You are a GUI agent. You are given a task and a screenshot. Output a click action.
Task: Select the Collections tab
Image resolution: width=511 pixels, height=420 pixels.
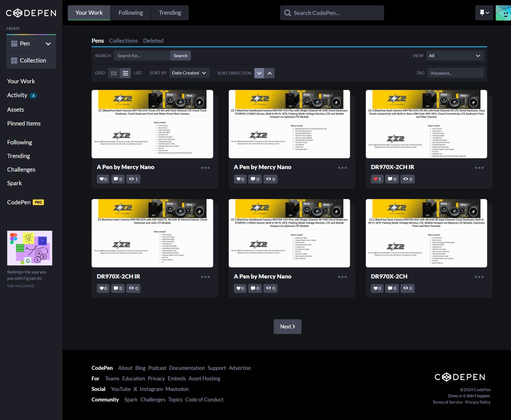[x=123, y=41]
